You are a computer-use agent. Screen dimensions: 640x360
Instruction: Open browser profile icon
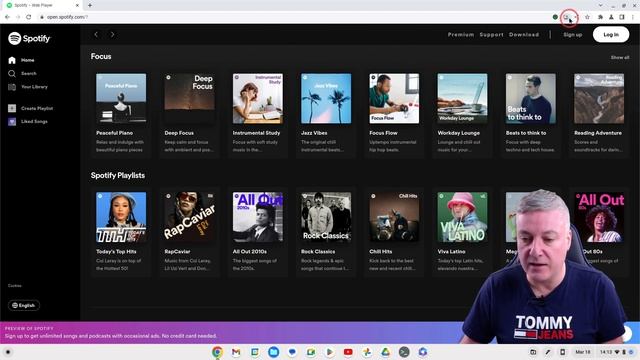click(611, 17)
